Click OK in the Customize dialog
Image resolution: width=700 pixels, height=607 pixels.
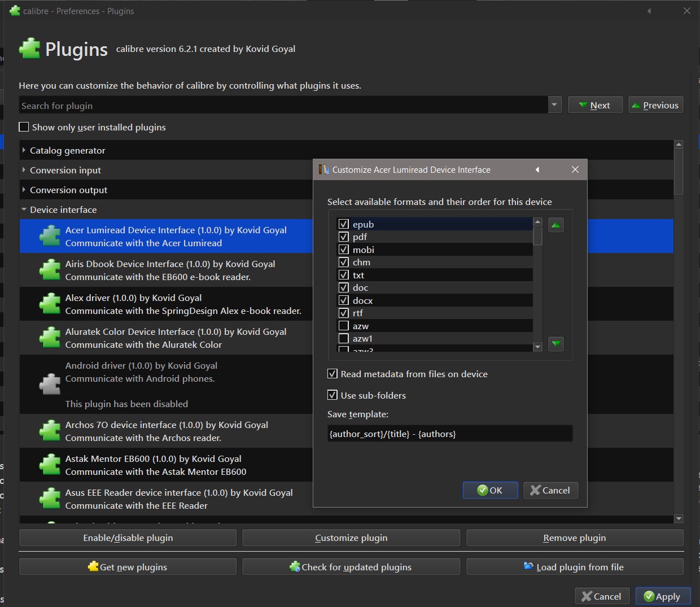pos(490,490)
